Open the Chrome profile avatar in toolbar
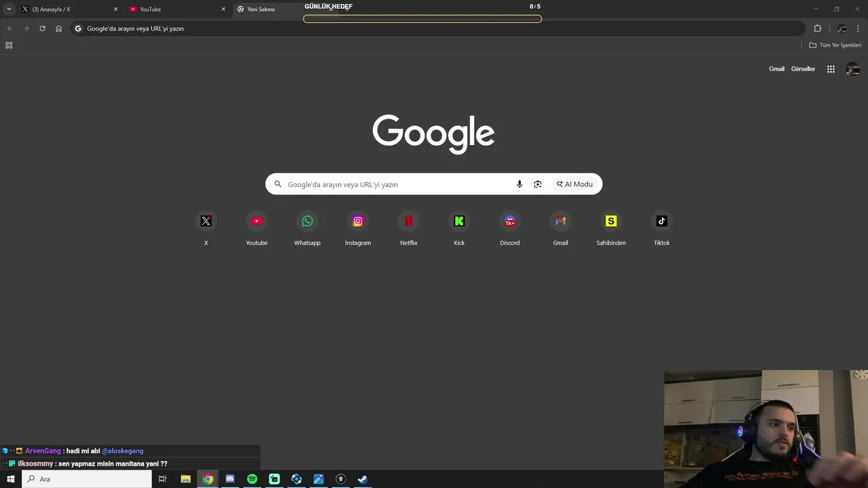This screenshot has height=488, width=868. [x=842, y=28]
